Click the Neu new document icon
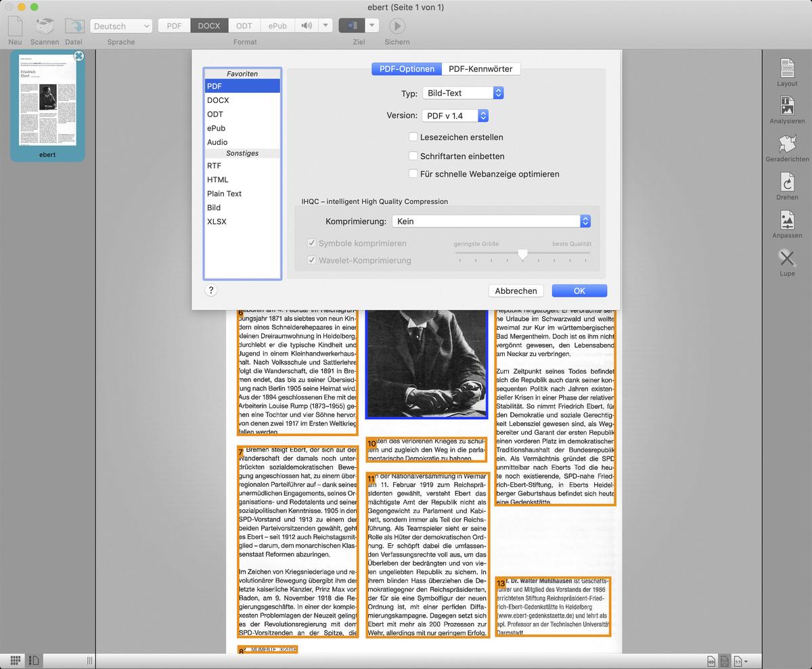 15,26
